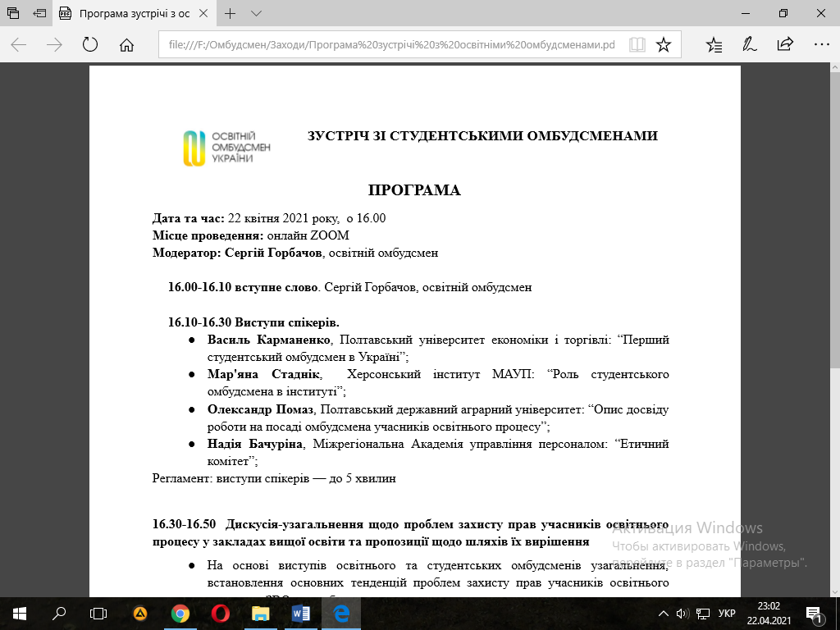Share this page
This screenshot has width=840, height=630.
coord(785,44)
